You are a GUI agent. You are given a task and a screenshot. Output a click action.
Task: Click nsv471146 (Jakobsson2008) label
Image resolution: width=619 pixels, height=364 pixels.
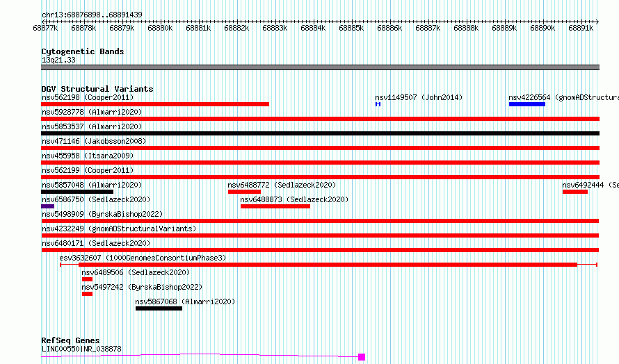94,141
